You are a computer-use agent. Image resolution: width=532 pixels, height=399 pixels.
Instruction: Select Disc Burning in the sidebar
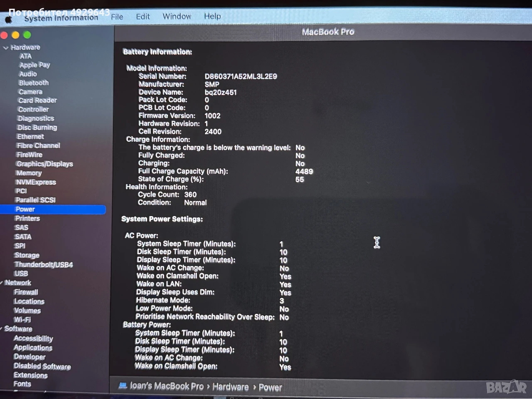coord(37,128)
